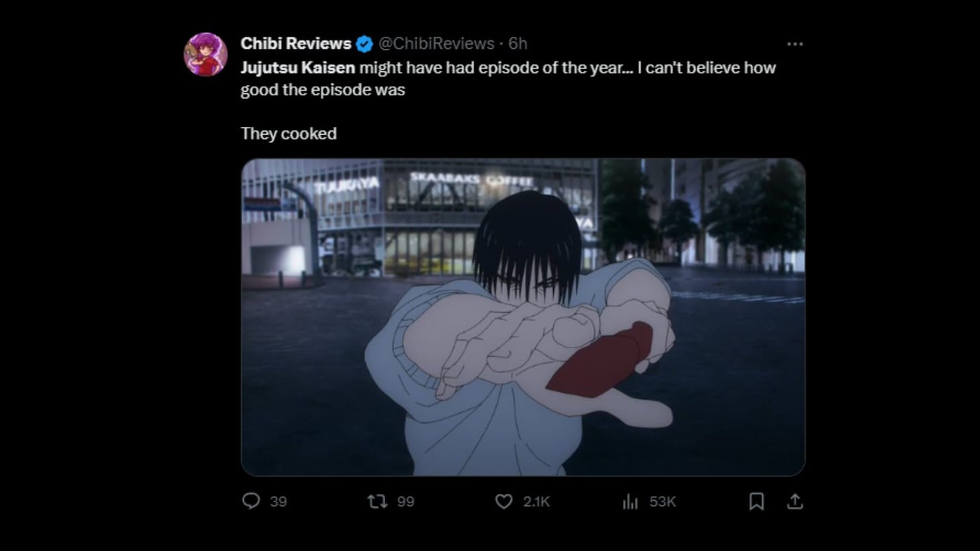Click the share upload arrow icon
Image resolution: width=980 pixels, height=551 pixels.
coord(795,501)
